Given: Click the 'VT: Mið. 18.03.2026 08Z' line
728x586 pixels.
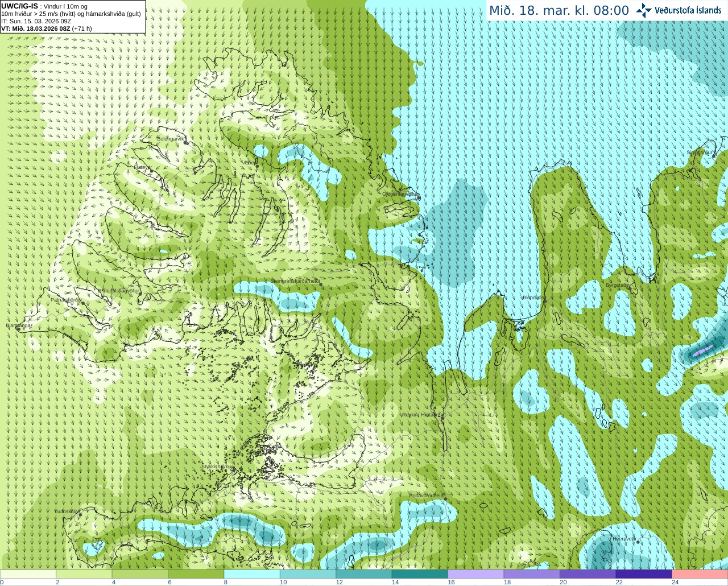Looking at the screenshot, I should 36,28.
